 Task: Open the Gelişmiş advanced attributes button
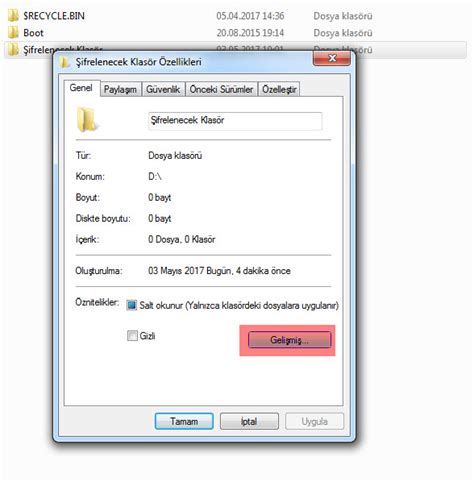point(290,340)
